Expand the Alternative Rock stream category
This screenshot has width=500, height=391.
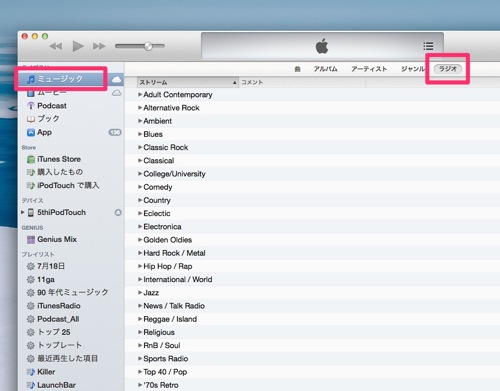(140, 108)
